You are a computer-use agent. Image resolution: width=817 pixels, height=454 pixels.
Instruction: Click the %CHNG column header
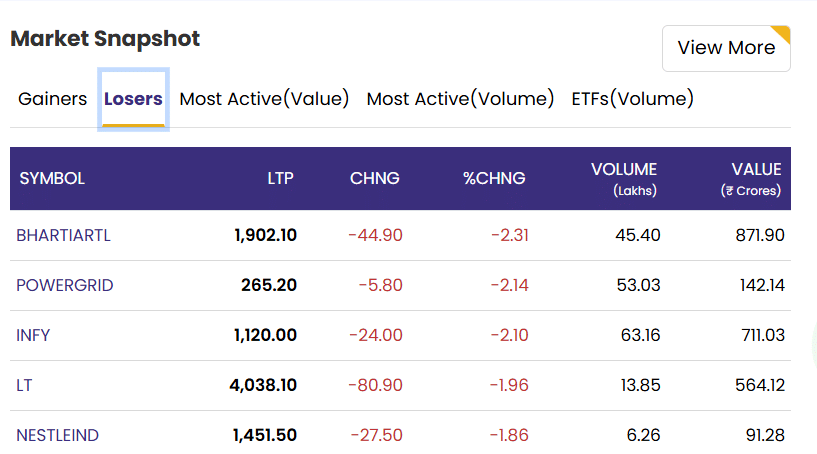(x=494, y=178)
